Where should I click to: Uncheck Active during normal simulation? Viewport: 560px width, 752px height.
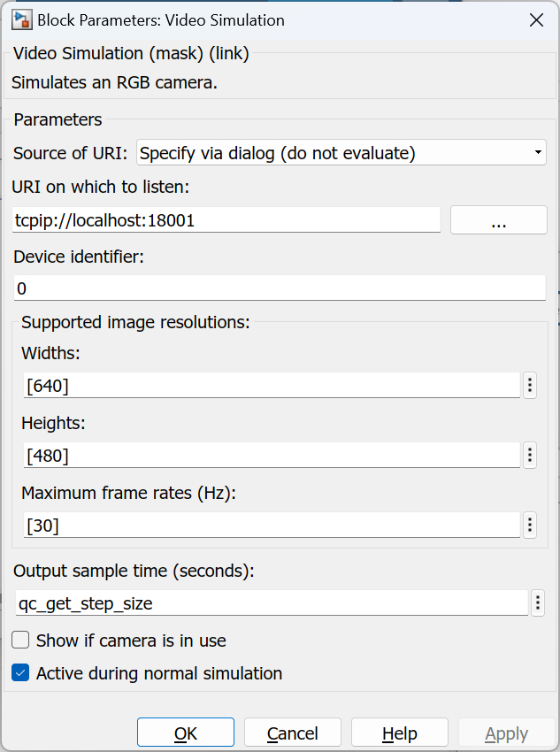coord(20,673)
